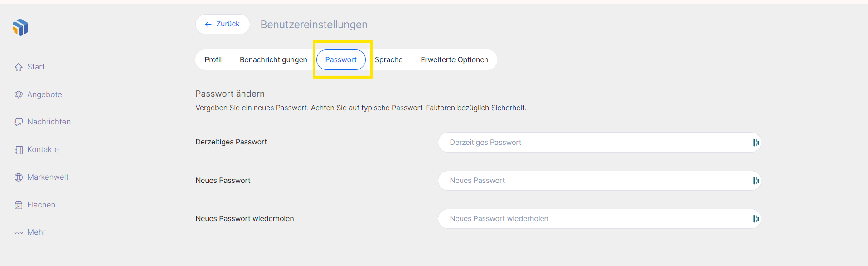Open the Erweiterte Optionen tab

coord(454,60)
